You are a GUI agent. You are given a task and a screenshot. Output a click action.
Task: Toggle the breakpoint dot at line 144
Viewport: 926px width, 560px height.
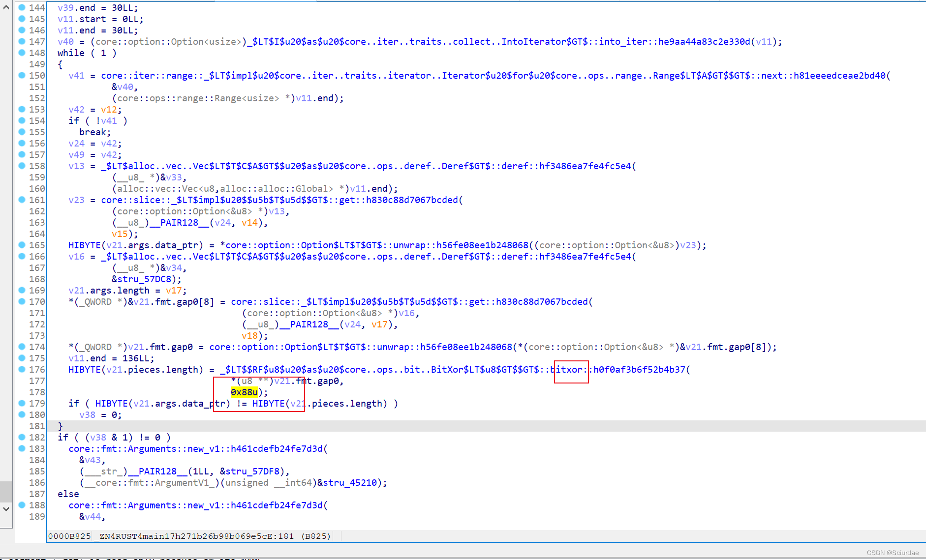click(22, 7)
